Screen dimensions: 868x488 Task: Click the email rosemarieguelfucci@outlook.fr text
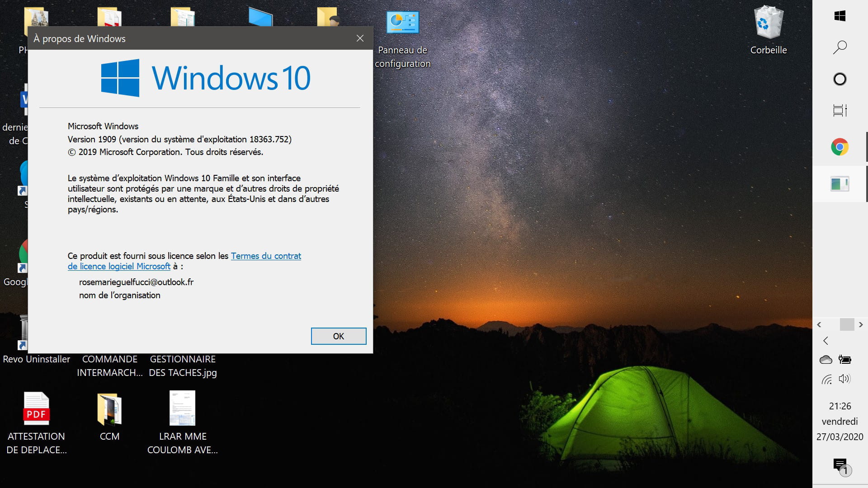(x=136, y=282)
